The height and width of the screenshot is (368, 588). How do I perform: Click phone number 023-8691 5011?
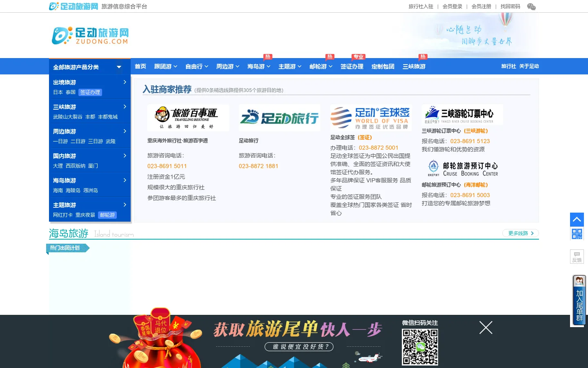167,166
